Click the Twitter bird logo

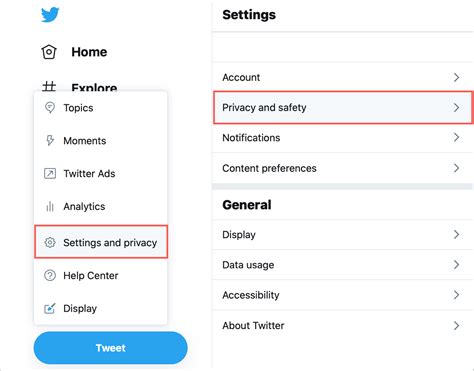click(x=50, y=15)
